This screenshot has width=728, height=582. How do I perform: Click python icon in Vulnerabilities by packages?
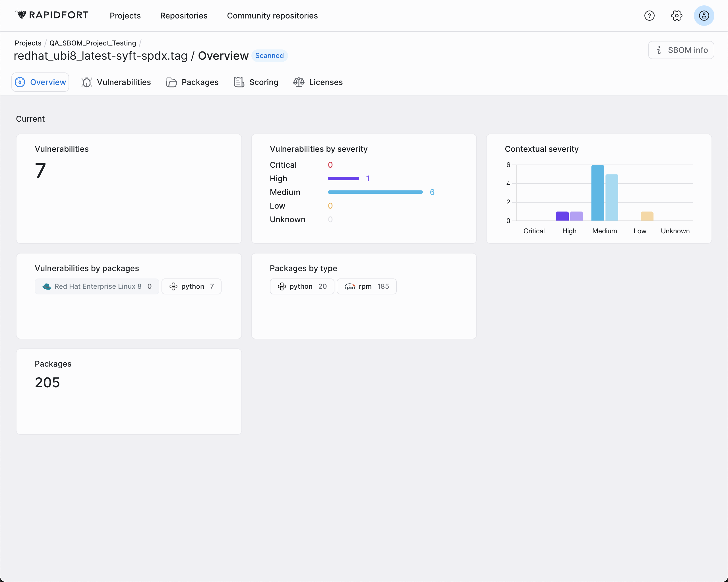click(x=173, y=286)
